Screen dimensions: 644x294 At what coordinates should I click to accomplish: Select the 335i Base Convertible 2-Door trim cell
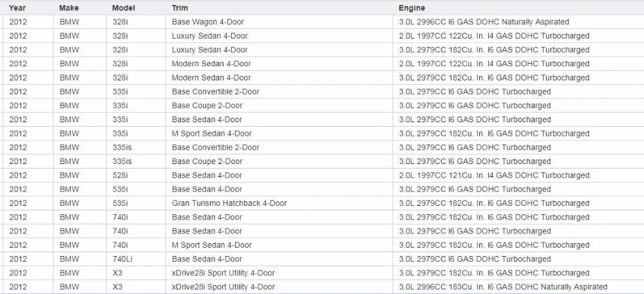click(279, 91)
